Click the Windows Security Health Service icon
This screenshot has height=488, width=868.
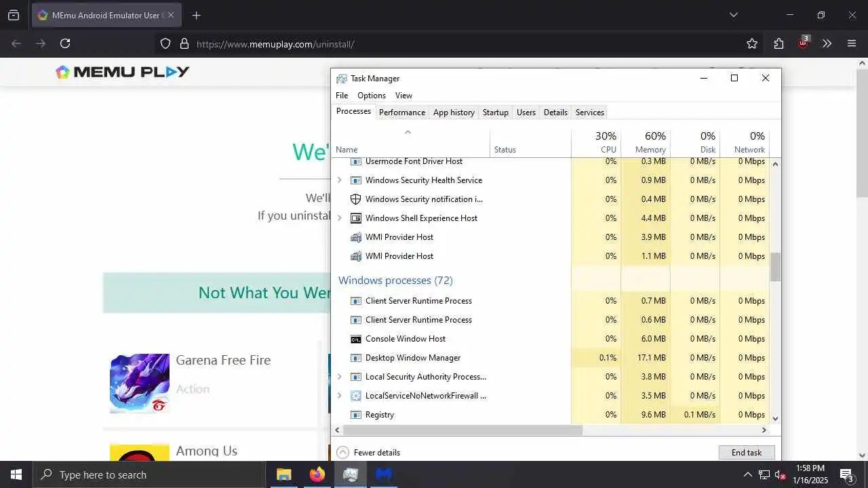[x=355, y=180]
